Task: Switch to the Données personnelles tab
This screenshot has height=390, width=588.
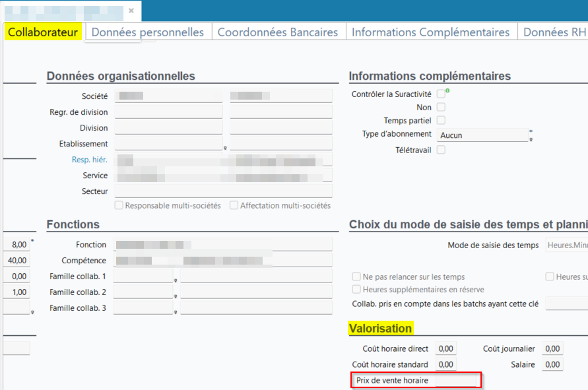Action: pyautogui.click(x=147, y=32)
